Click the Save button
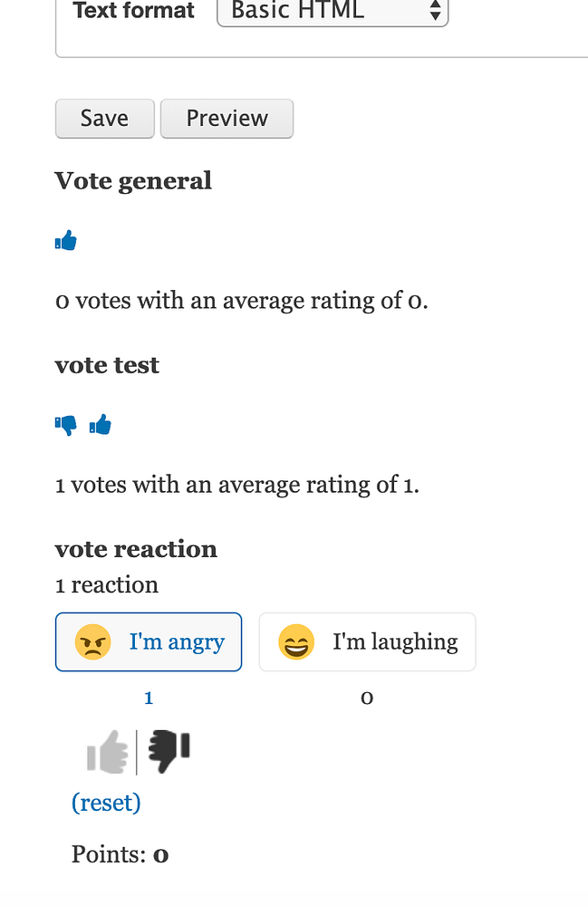This screenshot has width=588, height=906. (x=104, y=119)
